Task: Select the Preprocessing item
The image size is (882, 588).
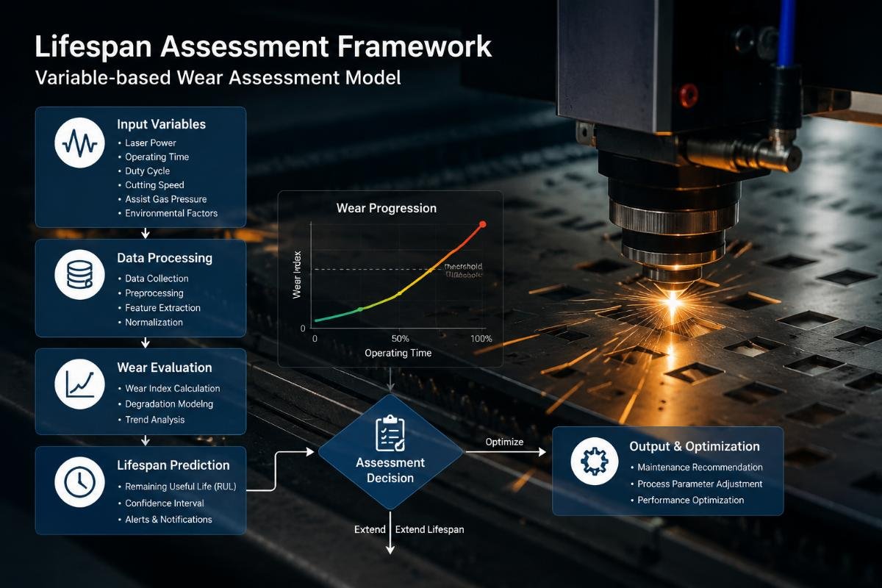Action: tap(153, 293)
